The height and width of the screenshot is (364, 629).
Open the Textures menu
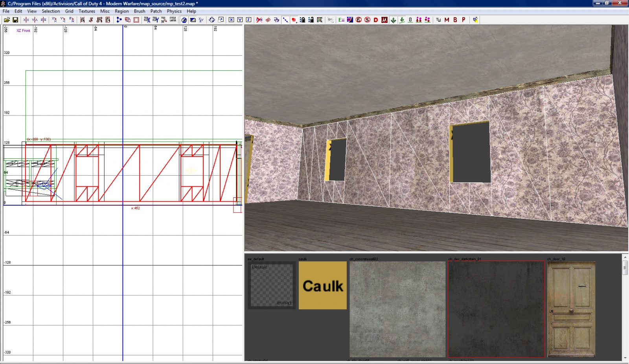86,11
